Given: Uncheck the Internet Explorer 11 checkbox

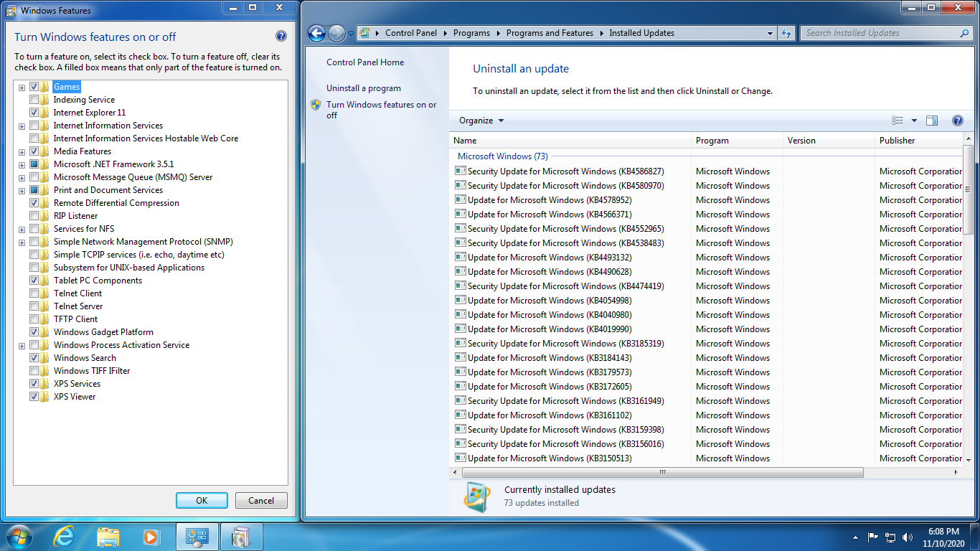Looking at the screenshot, I should pyautogui.click(x=34, y=113).
